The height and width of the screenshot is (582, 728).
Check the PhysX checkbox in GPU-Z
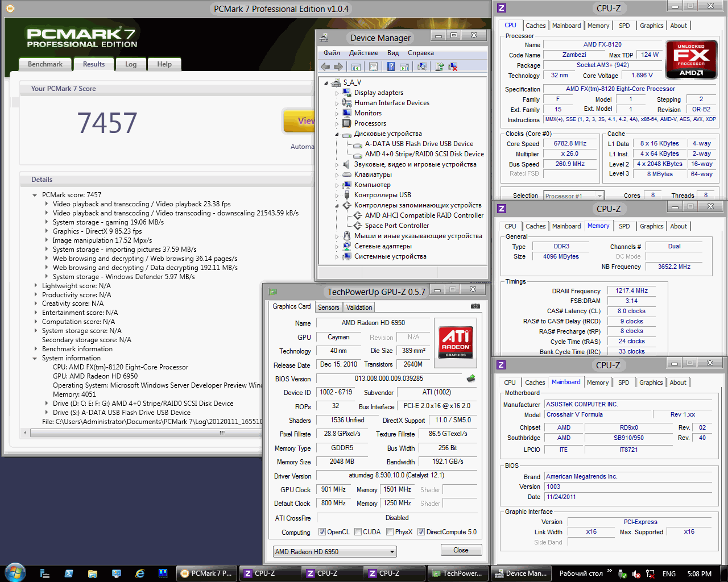[x=390, y=532]
